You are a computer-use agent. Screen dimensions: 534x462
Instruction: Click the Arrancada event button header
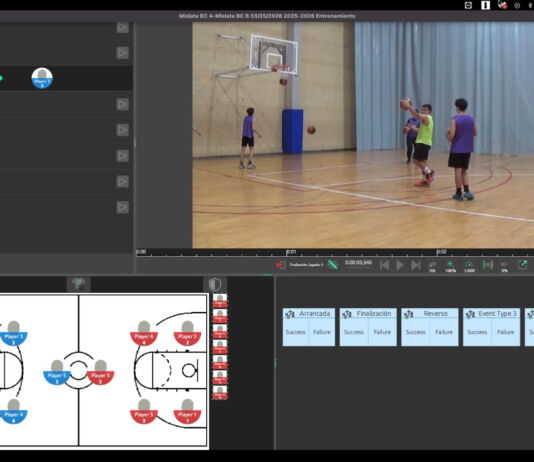tap(309, 314)
